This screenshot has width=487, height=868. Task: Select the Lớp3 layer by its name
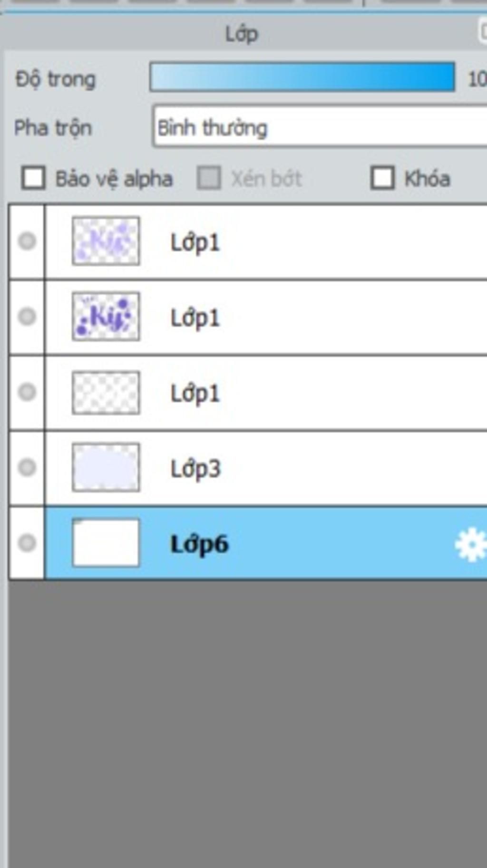[195, 469]
